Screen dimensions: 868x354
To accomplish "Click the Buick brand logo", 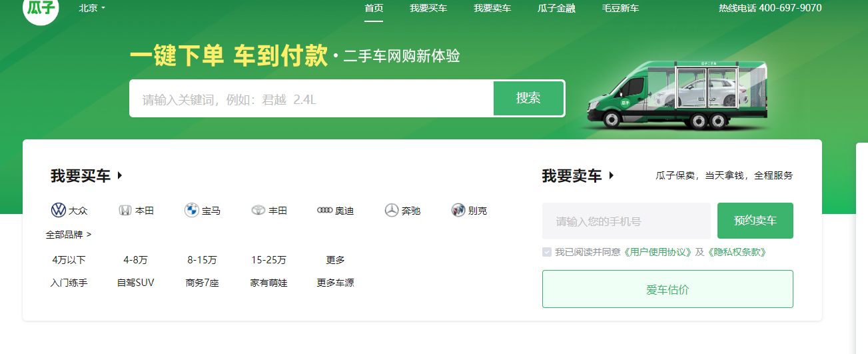I will (x=458, y=211).
